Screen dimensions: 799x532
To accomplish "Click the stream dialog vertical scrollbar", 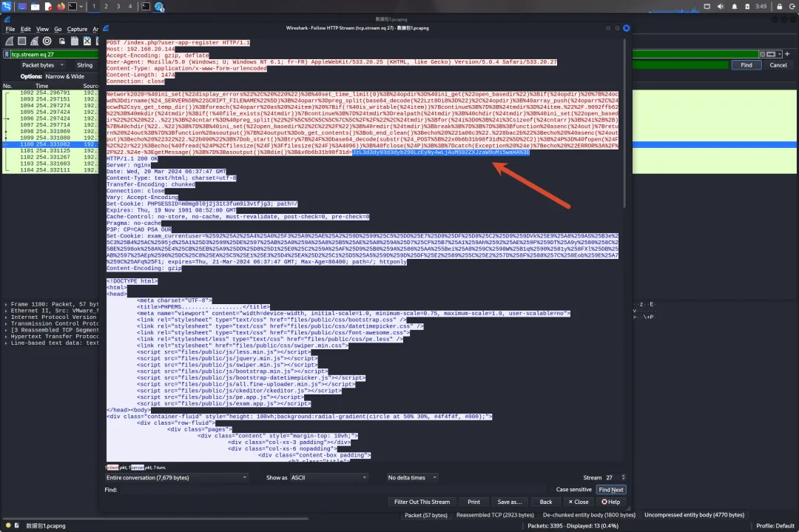I will [624, 122].
